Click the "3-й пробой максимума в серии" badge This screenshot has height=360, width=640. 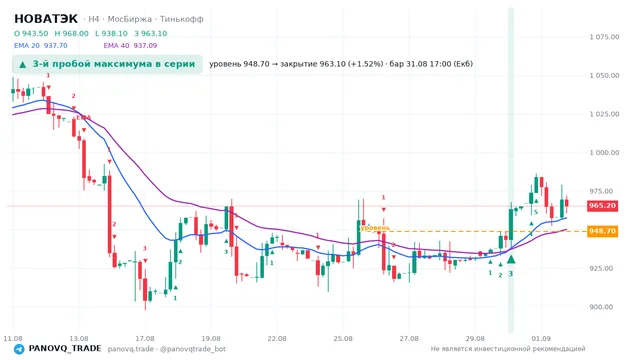[107, 64]
